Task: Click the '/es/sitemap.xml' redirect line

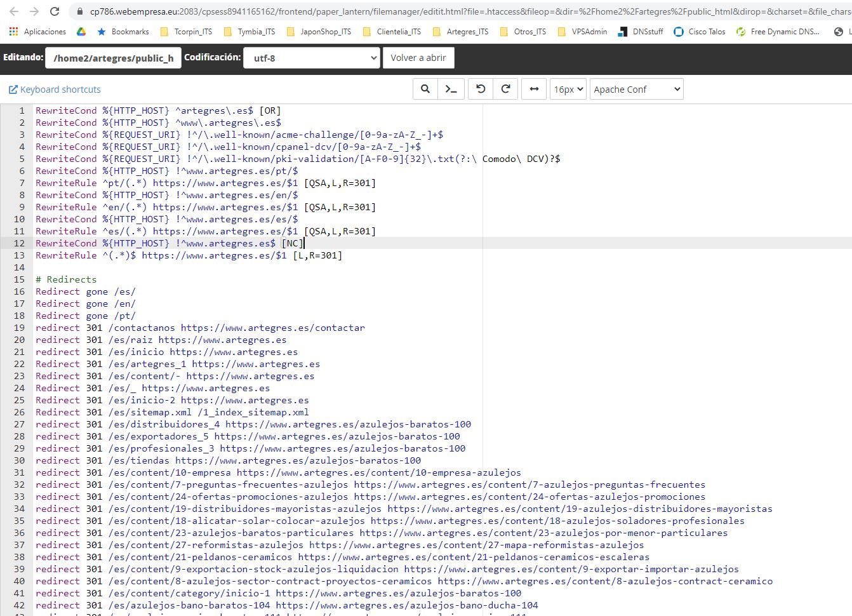Action: click(172, 412)
